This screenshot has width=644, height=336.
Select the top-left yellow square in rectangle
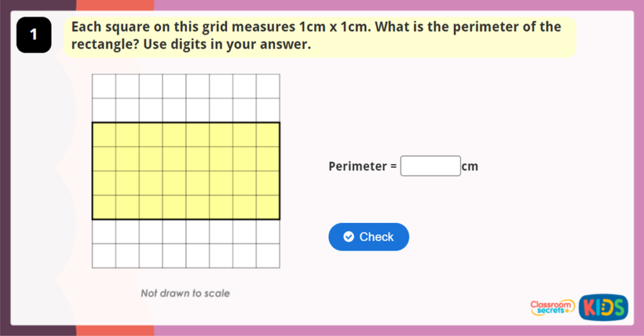point(104,134)
